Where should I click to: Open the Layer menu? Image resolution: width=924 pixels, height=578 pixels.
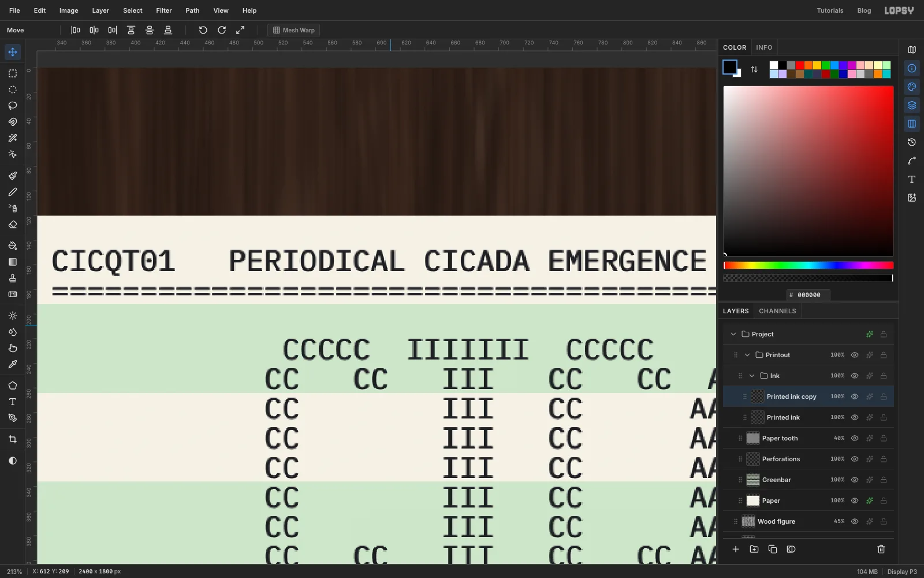pos(100,10)
